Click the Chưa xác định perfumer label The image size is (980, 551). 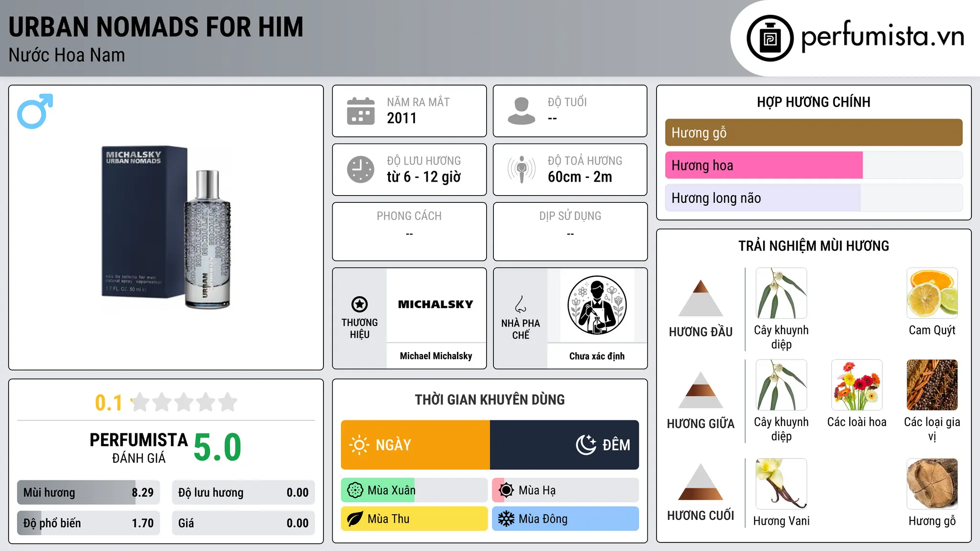[x=597, y=356]
